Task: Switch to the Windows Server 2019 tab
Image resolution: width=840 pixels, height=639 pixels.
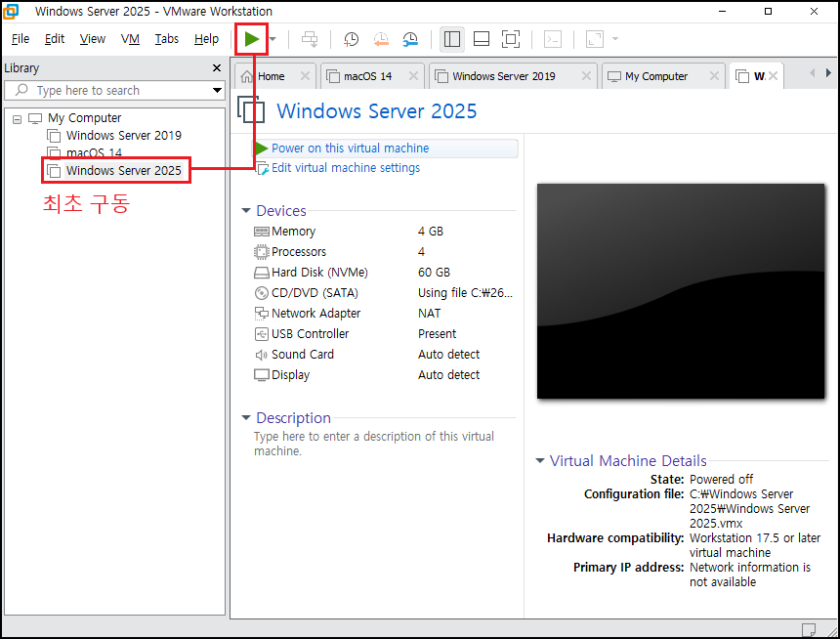Action: click(x=504, y=76)
